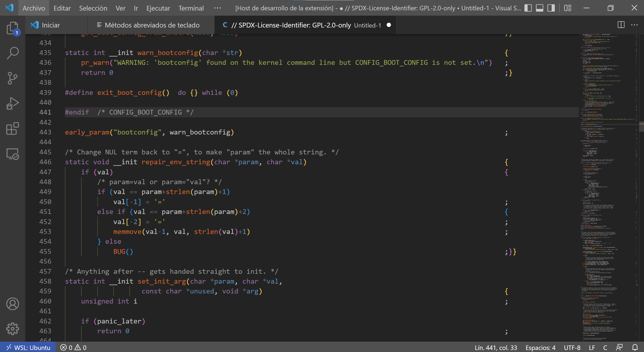Change end of line sequence LF
The image size is (644, 352).
(x=592, y=347)
